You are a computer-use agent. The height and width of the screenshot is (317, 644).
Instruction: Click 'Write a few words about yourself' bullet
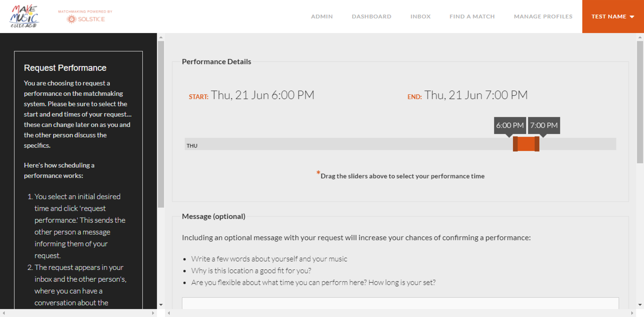(x=269, y=259)
